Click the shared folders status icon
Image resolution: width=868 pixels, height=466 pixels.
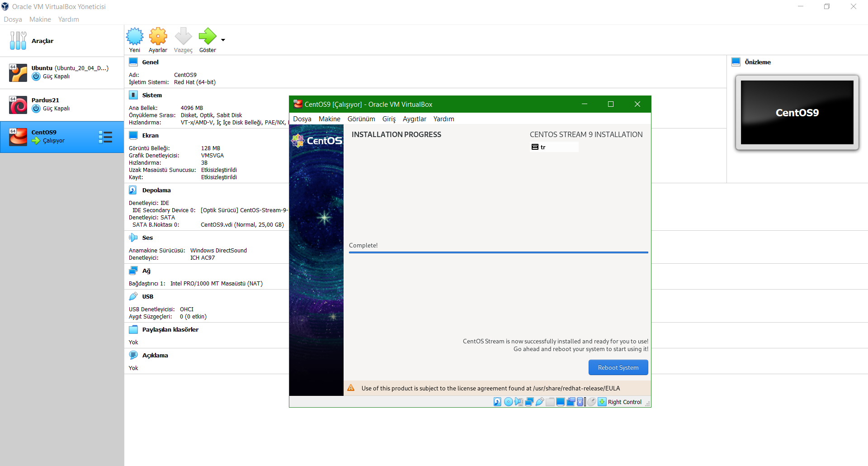coord(550,402)
